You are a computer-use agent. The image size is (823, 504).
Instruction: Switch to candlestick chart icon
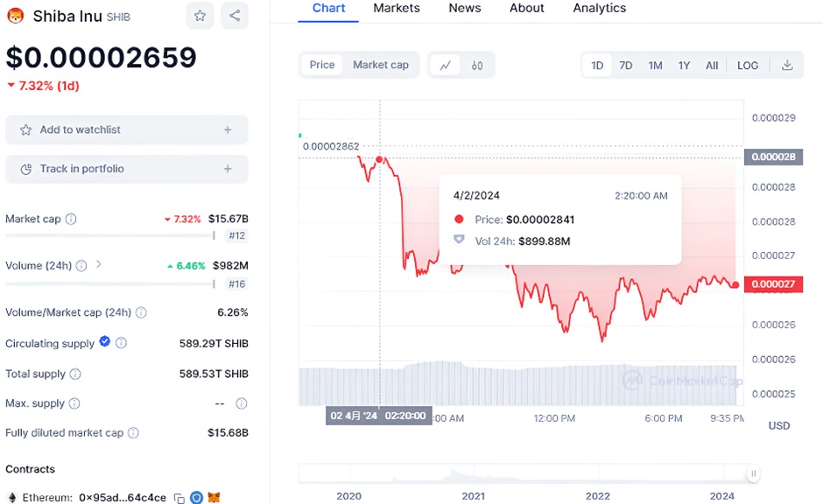(477, 65)
